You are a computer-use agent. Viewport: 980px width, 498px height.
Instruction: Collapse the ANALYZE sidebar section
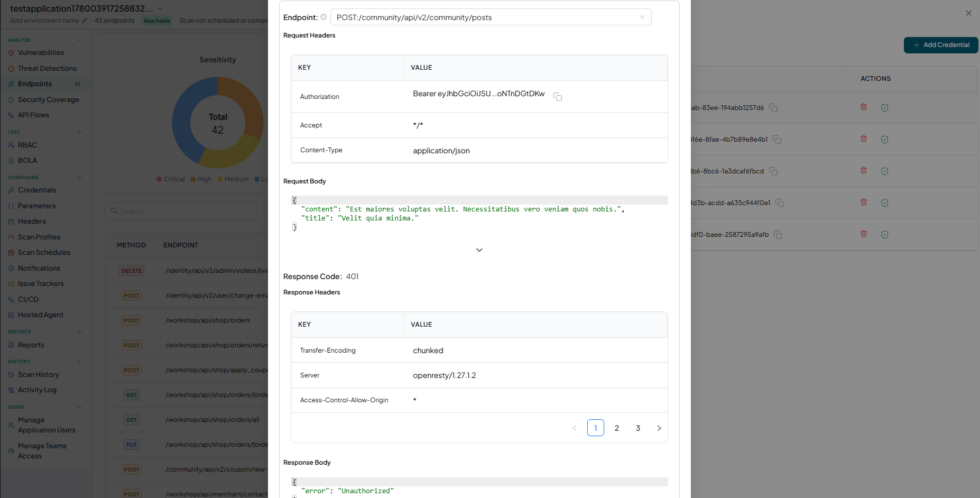coord(79,40)
